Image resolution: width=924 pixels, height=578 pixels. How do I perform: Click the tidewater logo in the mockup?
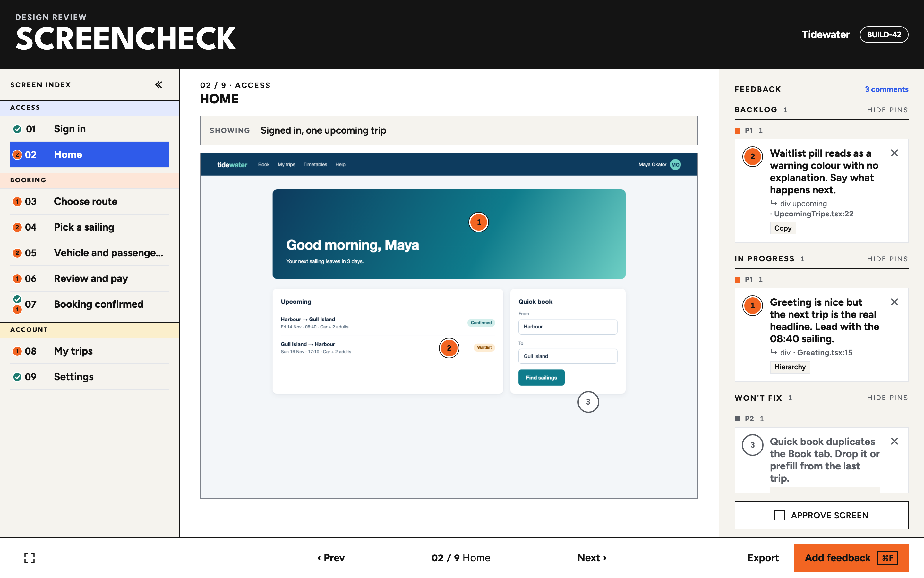tap(232, 165)
